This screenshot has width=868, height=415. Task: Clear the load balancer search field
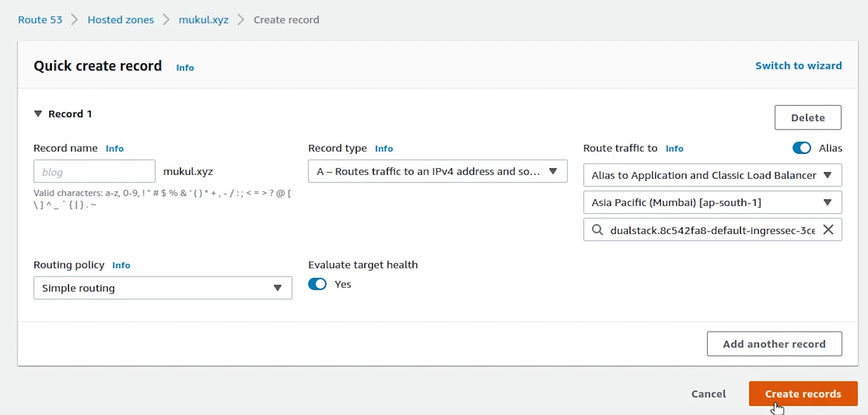[828, 230]
